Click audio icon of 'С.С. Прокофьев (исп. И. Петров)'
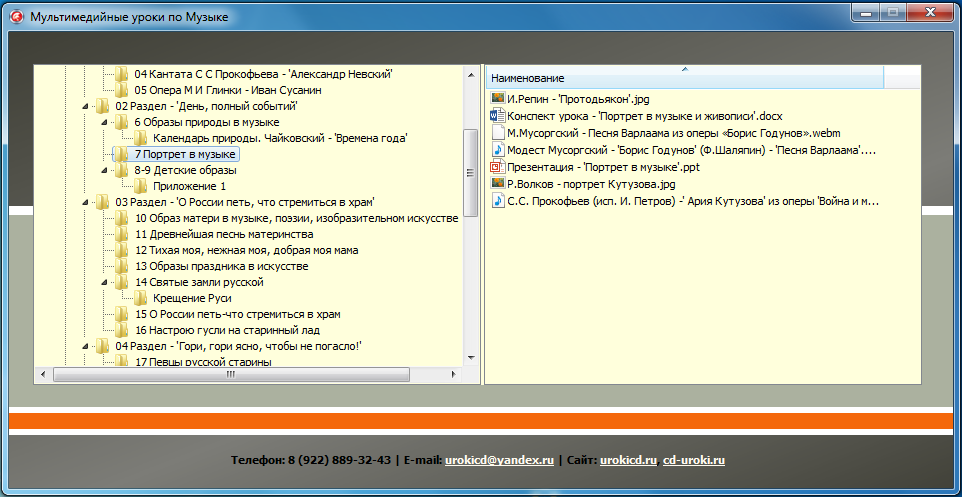962x497 pixels. tap(498, 200)
